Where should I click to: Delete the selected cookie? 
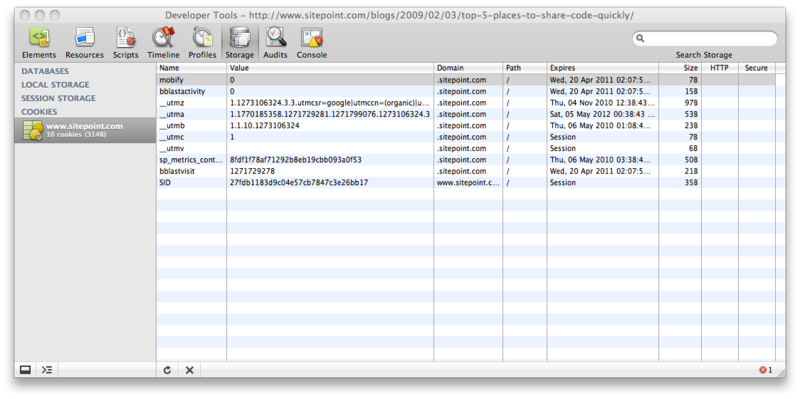point(189,370)
